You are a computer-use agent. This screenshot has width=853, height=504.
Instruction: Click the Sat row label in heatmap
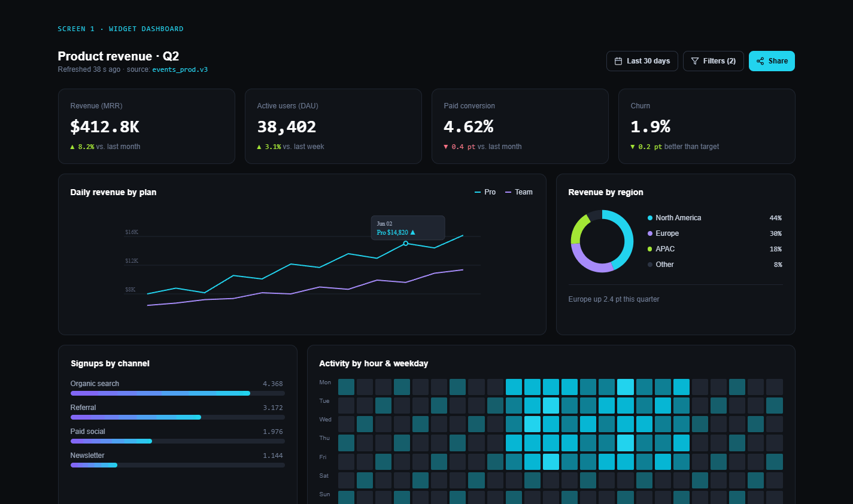324,476
